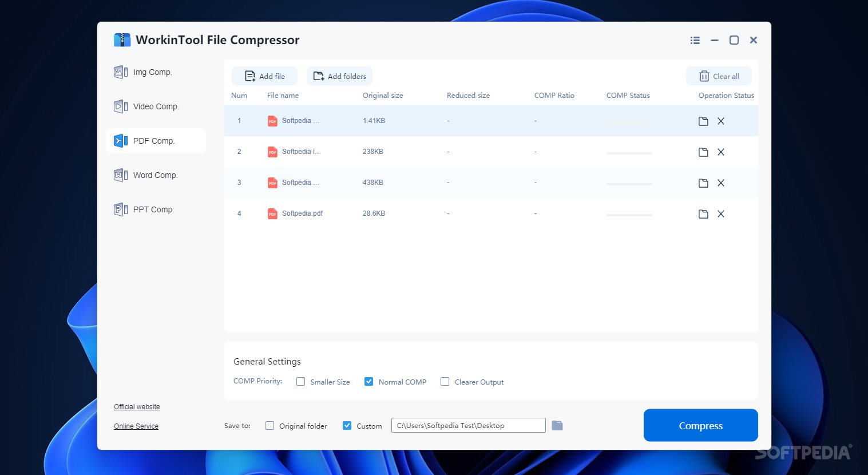868x475 pixels.
Task: Click the Reduced size column header
Action: [x=468, y=96]
